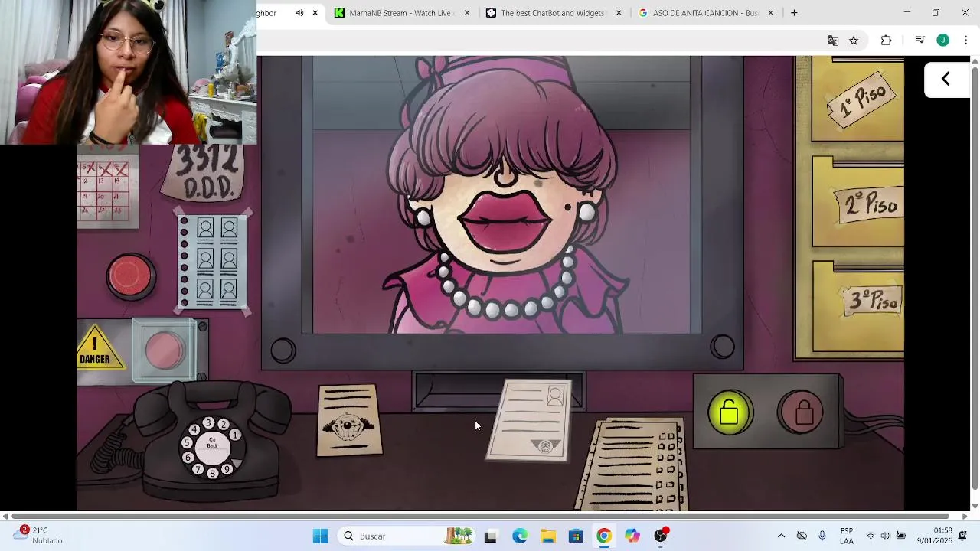The image size is (980, 551).
Task: Click the horizontal page scrollbar
Action: [480, 517]
